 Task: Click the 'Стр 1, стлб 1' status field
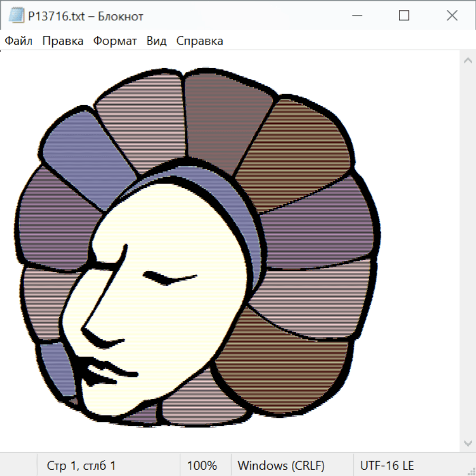click(x=81, y=465)
